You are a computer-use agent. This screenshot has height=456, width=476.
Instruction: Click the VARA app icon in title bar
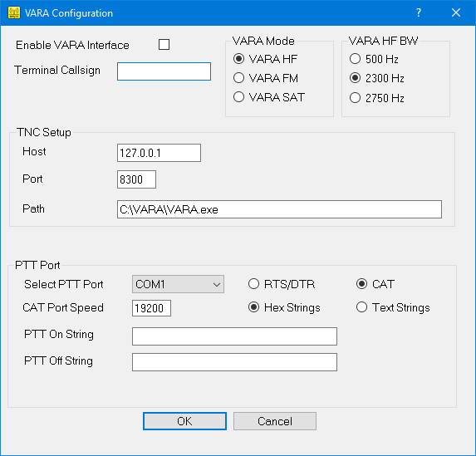coord(14,12)
